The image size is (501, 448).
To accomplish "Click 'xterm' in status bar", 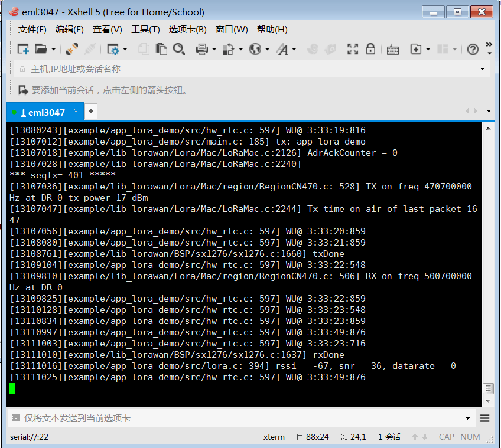I will (274, 437).
